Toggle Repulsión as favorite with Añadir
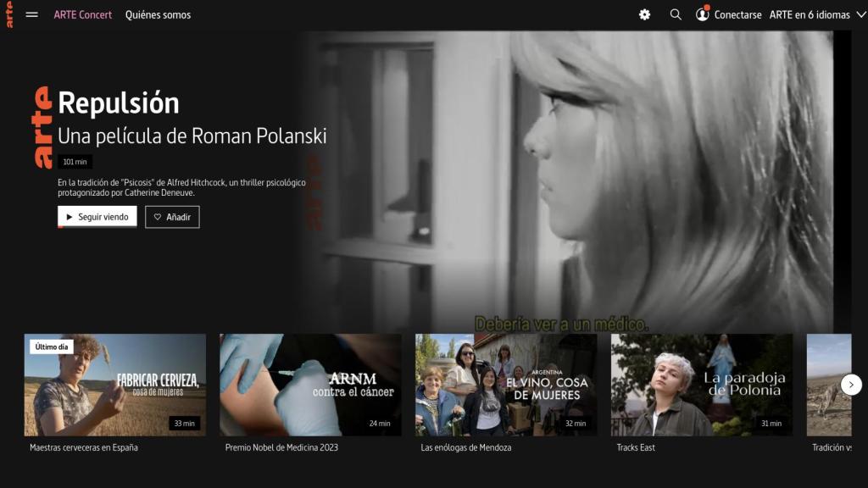This screenshot has height=488, width=868. coord(174,217)
